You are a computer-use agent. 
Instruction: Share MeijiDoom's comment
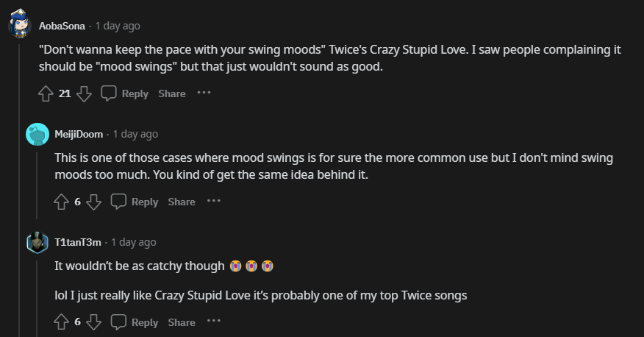pos(182,202)
